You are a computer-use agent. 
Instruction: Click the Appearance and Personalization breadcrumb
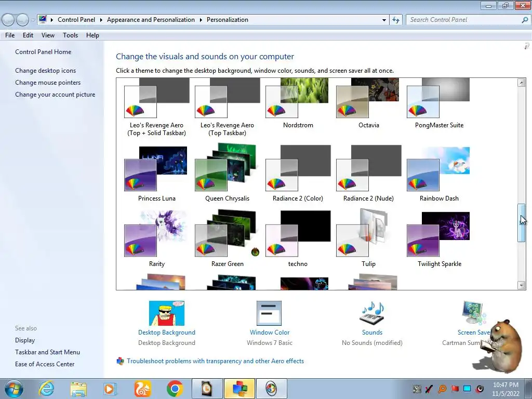click(151, 20)
